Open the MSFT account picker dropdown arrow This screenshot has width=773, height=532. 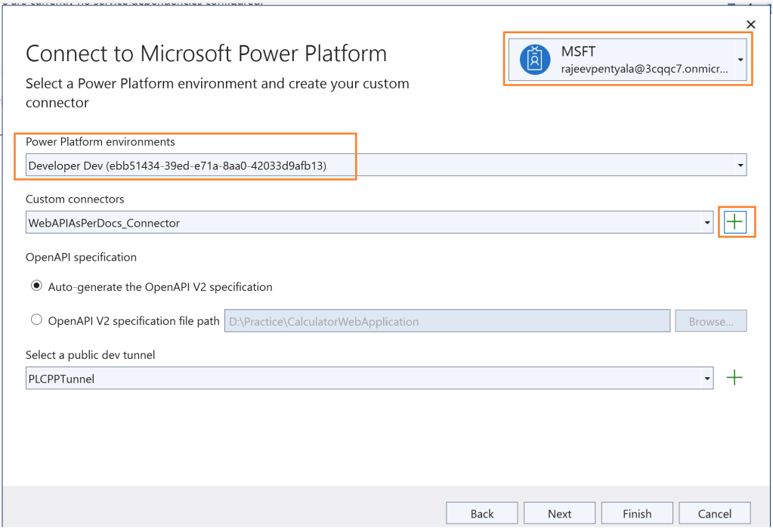741,60
